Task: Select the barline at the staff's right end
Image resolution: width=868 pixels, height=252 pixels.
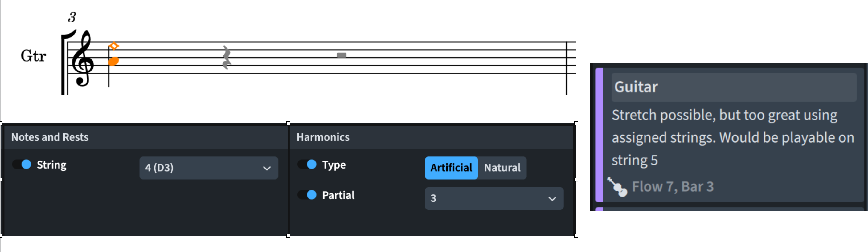Action: tap(567, 67)
